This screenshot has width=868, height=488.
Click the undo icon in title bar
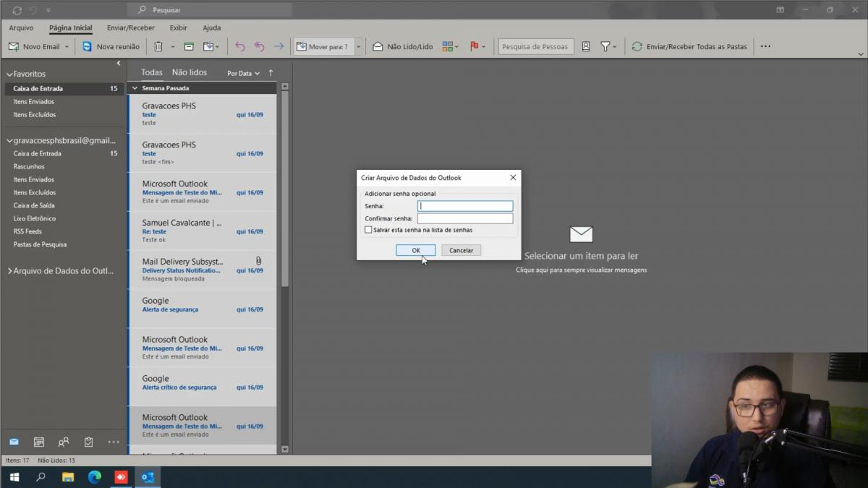(33, 10)
